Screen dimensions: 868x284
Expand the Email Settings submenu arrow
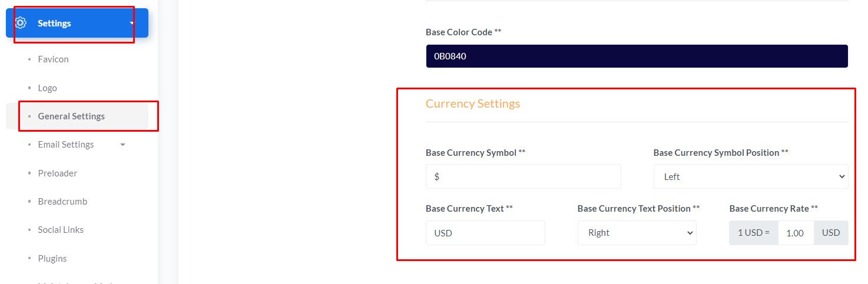(122, 145)
